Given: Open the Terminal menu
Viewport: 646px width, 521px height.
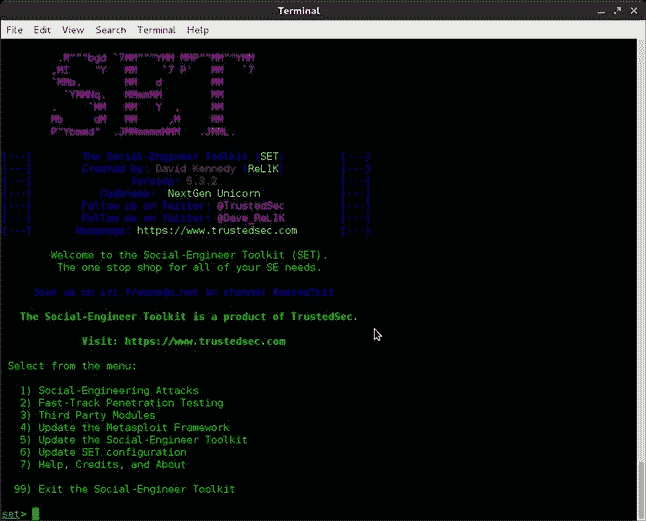Looking at the screenshot, I should pyautogui.click(x=157, y=30).
